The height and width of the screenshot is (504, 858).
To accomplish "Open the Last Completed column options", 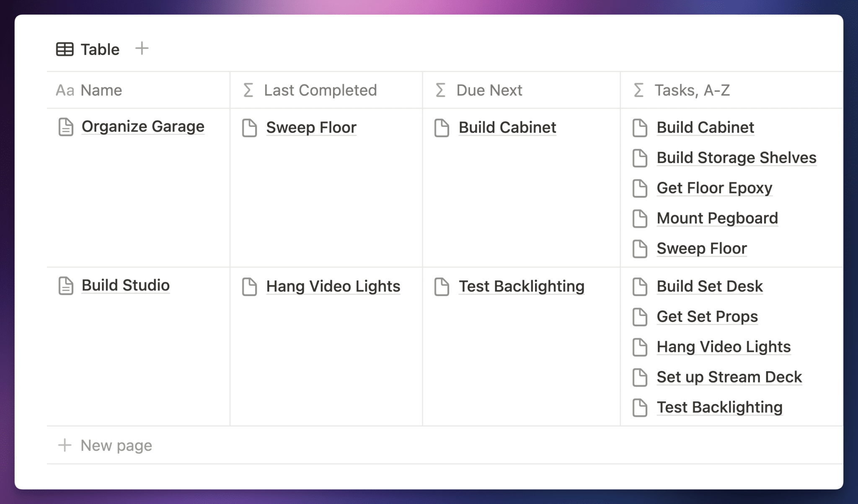I will pos(320,90).
